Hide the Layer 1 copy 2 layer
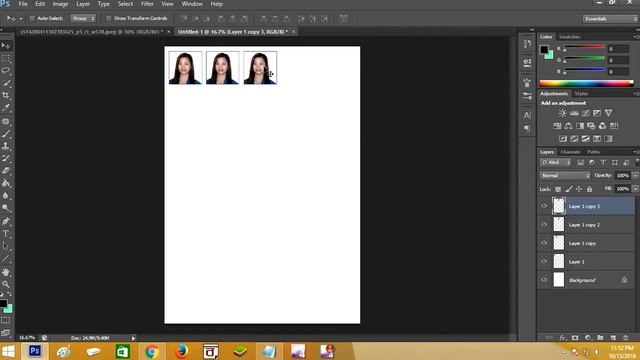 coord(544,224)
